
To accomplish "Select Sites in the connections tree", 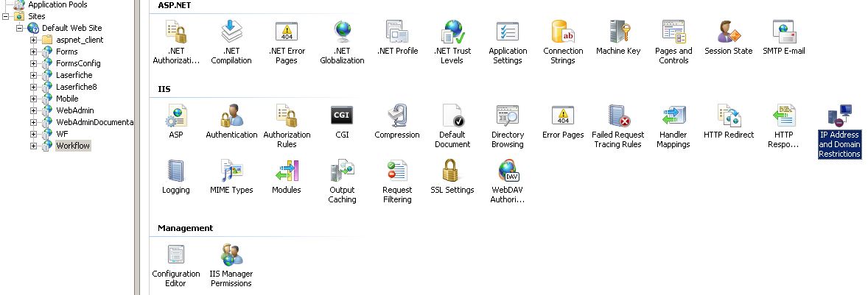I will [37, 16].
